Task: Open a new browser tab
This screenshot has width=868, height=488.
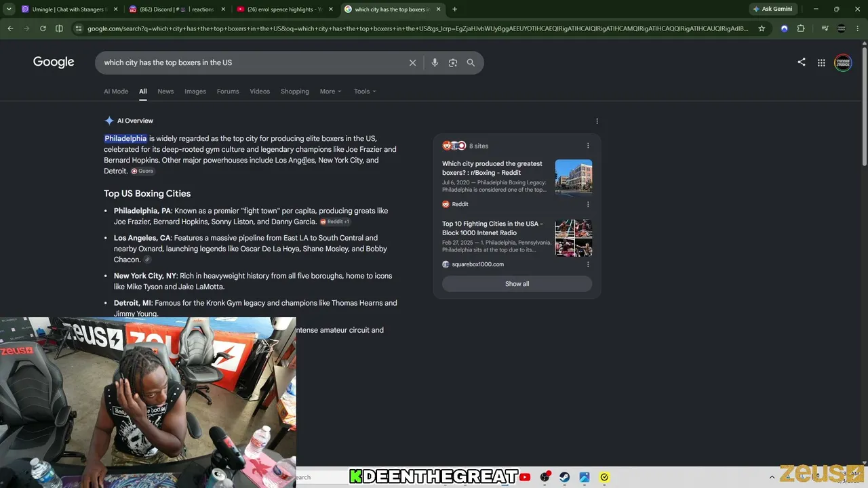Action: (454, 9)
